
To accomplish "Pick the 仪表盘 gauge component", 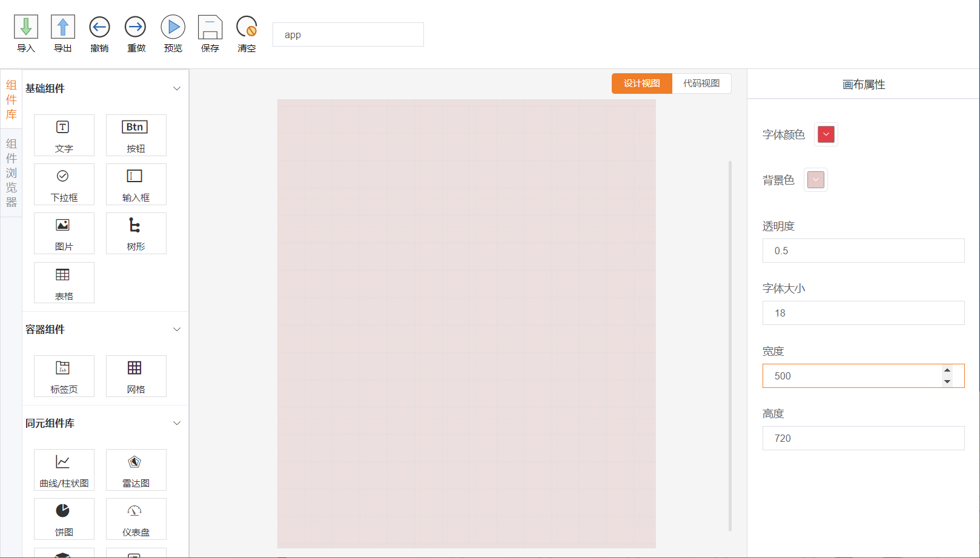I will tap(136, 519).
